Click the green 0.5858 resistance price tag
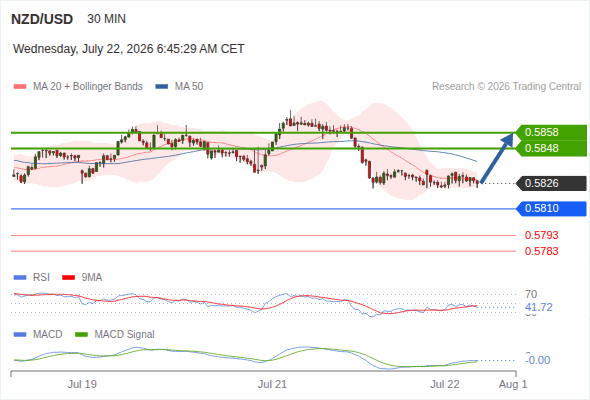The width and height of the screenshot is (590, 400). [551, 132]
